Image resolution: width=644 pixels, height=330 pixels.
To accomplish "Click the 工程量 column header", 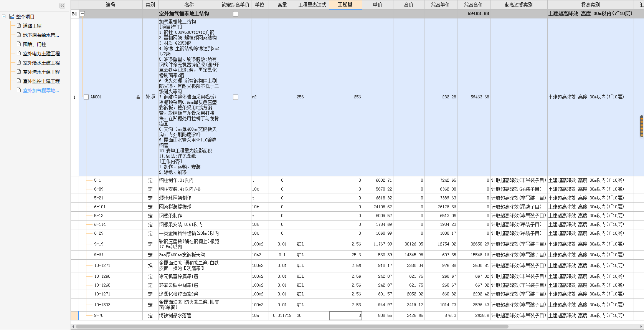I will (x=345, y=5).
